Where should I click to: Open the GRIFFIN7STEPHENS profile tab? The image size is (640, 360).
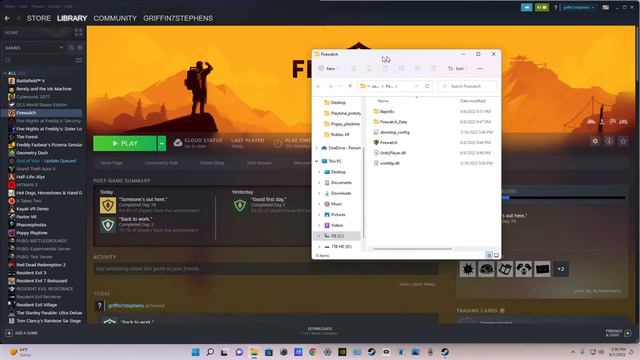click(x=178, y=18)
